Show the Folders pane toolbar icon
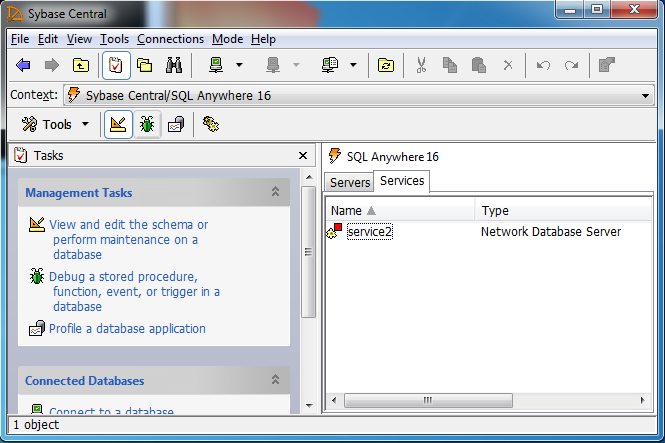 point(145,65)
